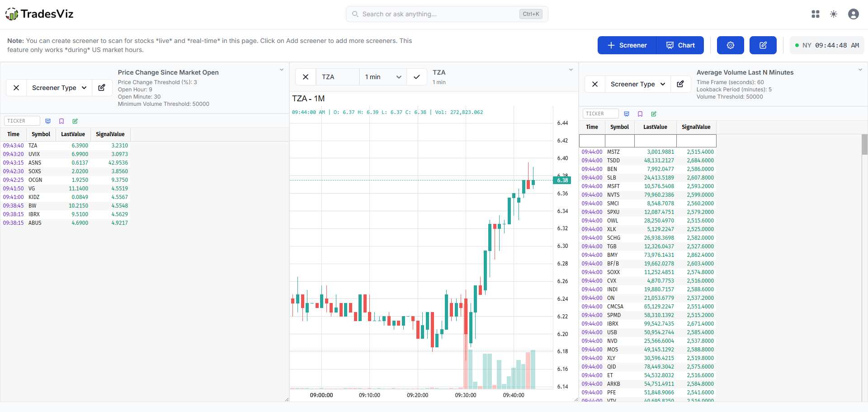Edit the Screener Type with the pencil icon
The height and width of the screenshot is (412, 868).
[101, 87]
